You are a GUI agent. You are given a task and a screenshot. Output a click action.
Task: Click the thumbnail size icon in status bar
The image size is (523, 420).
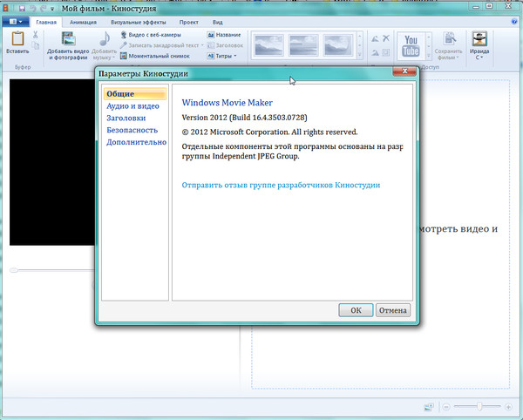coord(429,407)
